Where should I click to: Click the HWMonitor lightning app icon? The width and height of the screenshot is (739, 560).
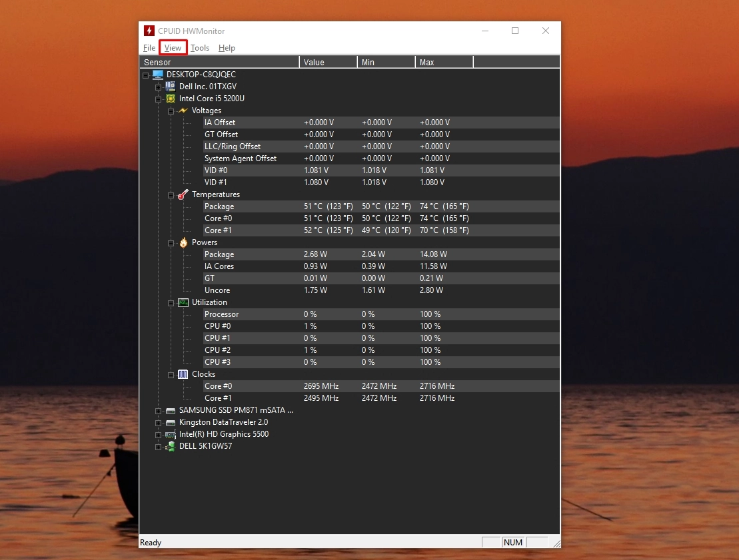point(149,31)
